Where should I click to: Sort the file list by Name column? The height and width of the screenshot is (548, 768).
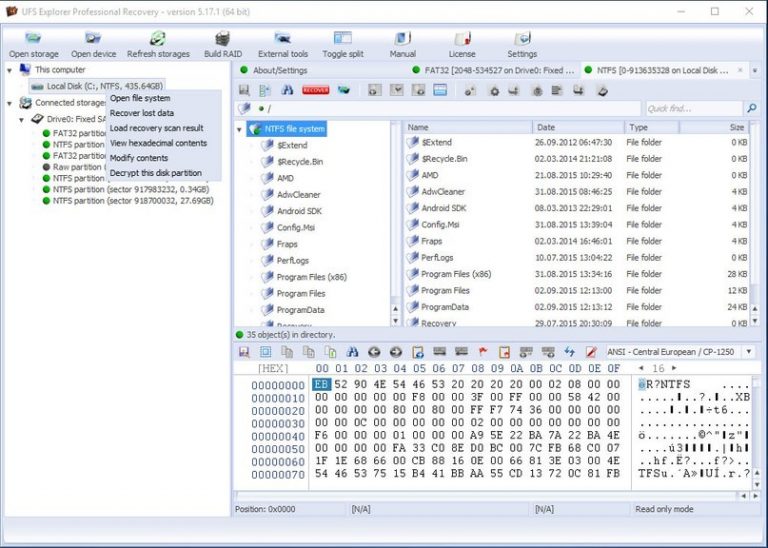468,127
